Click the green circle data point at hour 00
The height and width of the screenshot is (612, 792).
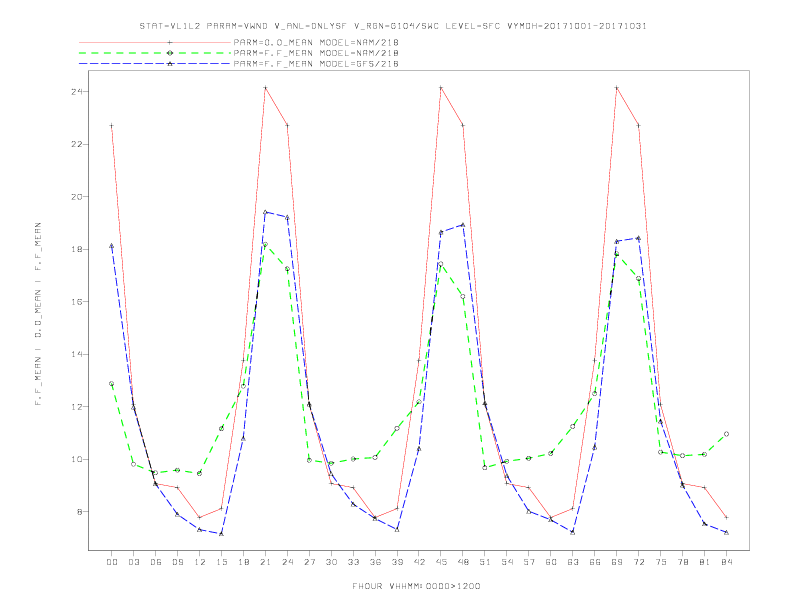(112, 384)
